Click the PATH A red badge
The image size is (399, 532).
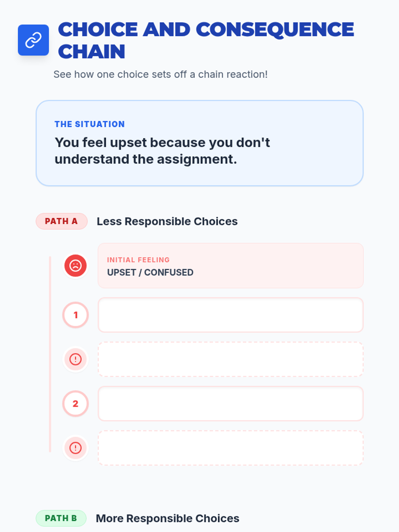click(62, 221)
